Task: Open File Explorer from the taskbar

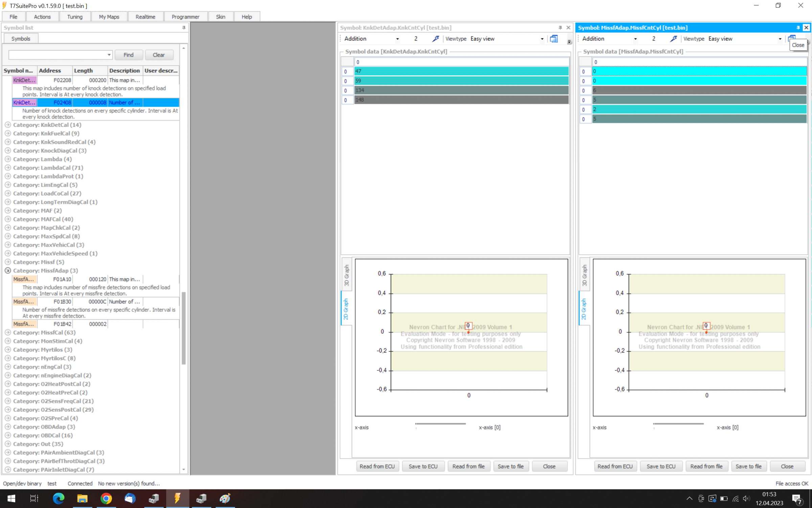Action: (x=82, y=498)
